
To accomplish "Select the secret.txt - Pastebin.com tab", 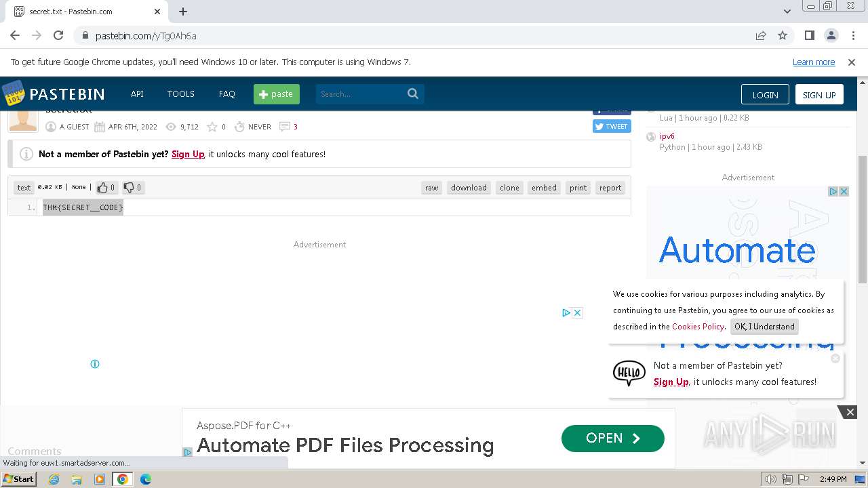I will click(x=88, y=12).
